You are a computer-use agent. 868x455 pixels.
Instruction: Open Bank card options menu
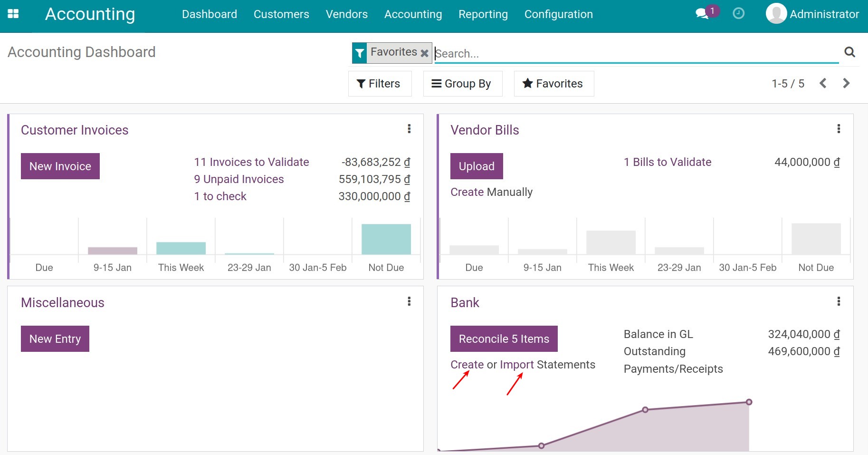[839, 301]
